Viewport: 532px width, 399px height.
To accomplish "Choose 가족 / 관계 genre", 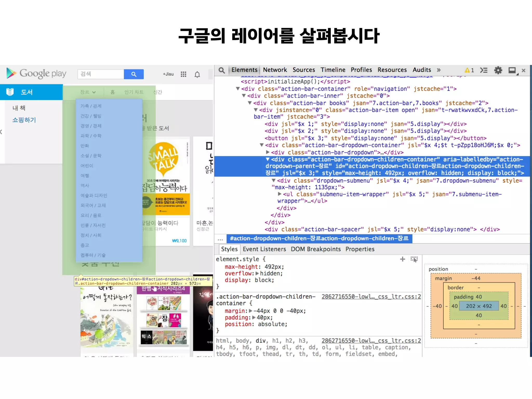I will point(91,106).
